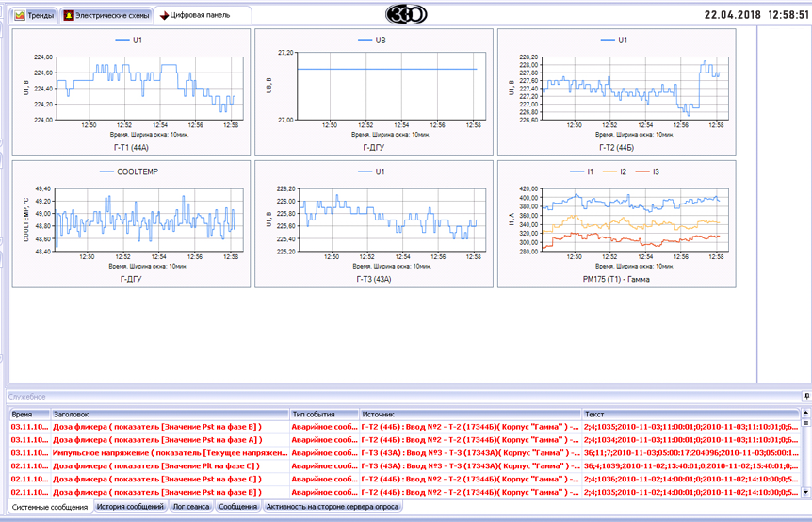Click the arrow icon on Цифровая панель tab
The width and height of the screenshot is (812, 522).
point(165,16)
